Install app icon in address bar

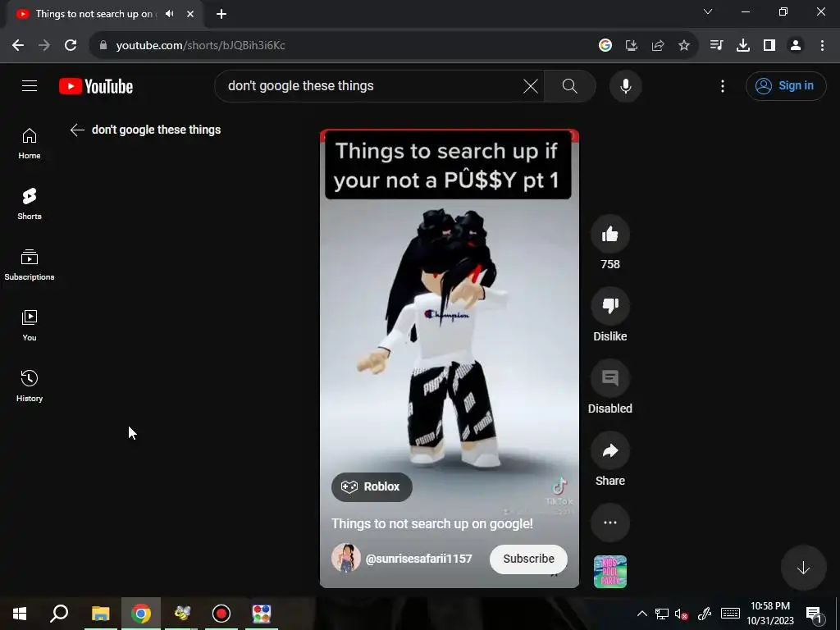tap(632, 46)
